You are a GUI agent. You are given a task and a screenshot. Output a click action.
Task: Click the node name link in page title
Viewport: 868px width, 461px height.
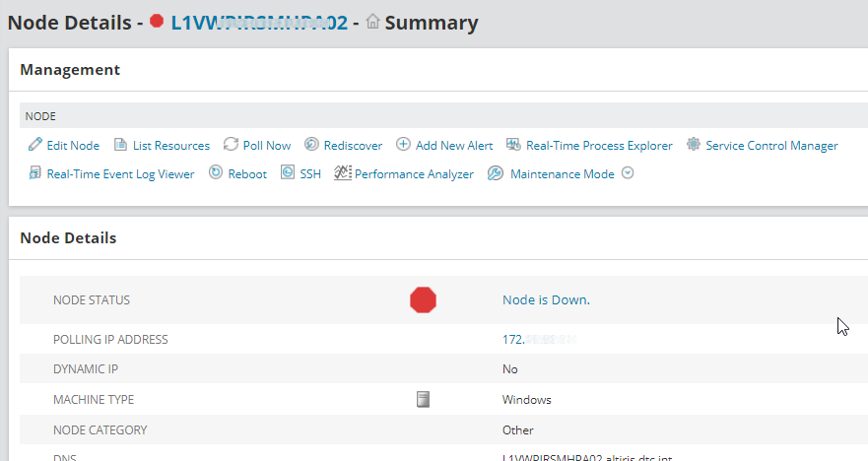(x=259, y=23)
